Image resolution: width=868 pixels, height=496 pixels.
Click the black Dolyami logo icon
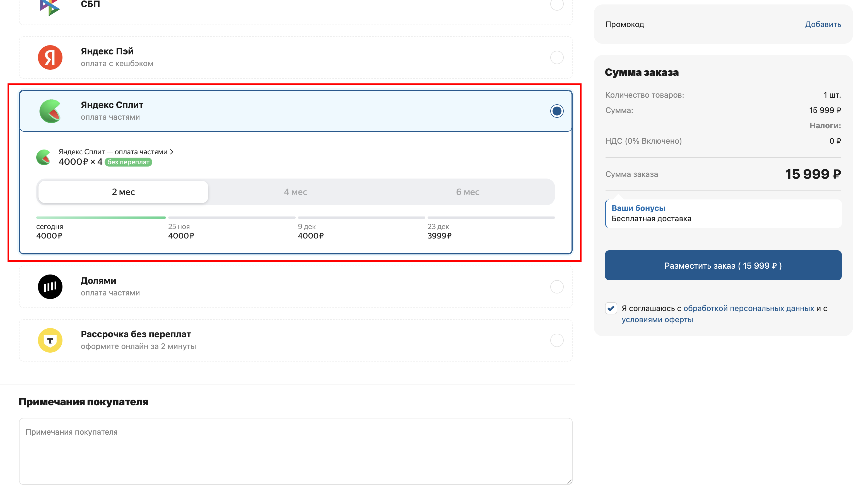click(50, 286)
